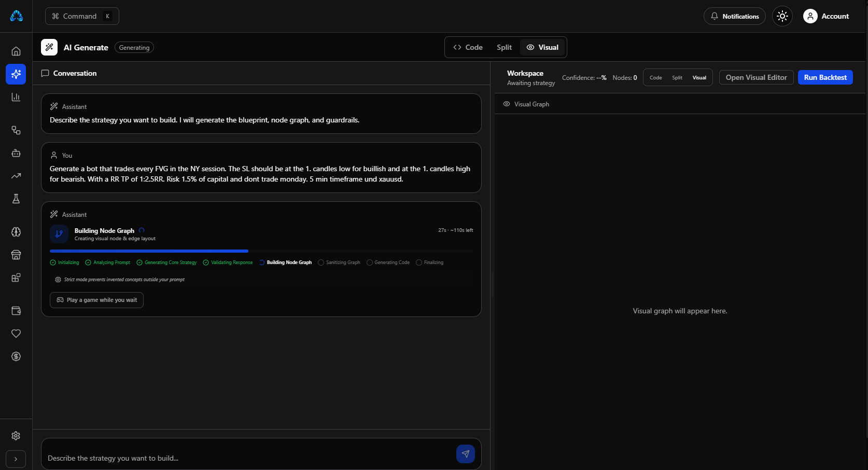Image resolution: width=868 pixels, height=470 pixels.
Task: Click the '27s · ~110s left' timer
Action: click(455, 230)
